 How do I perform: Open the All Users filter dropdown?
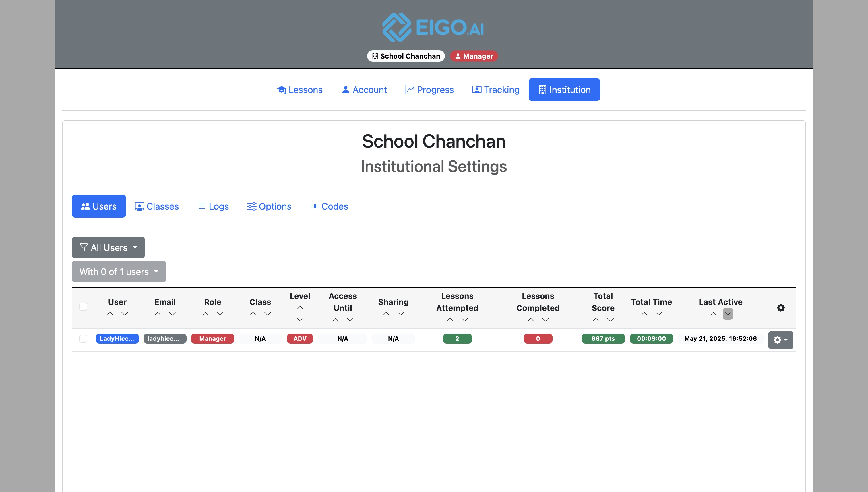pyautogui.click(x=108, y=247)
